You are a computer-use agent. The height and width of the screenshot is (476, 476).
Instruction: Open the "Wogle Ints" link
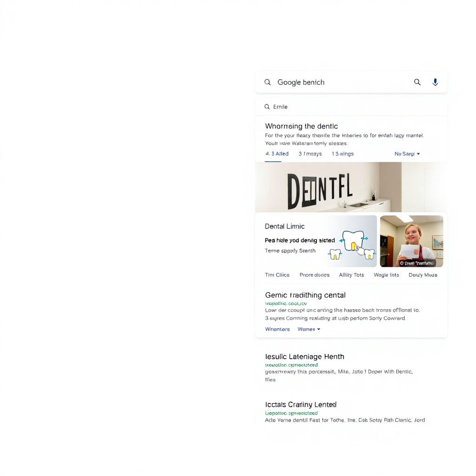pyautogui.click(x=386, y=275)
